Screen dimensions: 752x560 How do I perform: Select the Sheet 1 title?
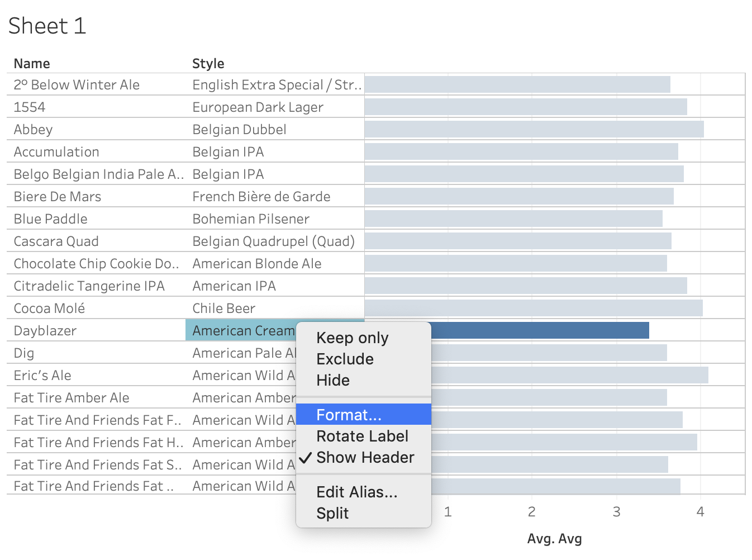[x=47, y=26]
